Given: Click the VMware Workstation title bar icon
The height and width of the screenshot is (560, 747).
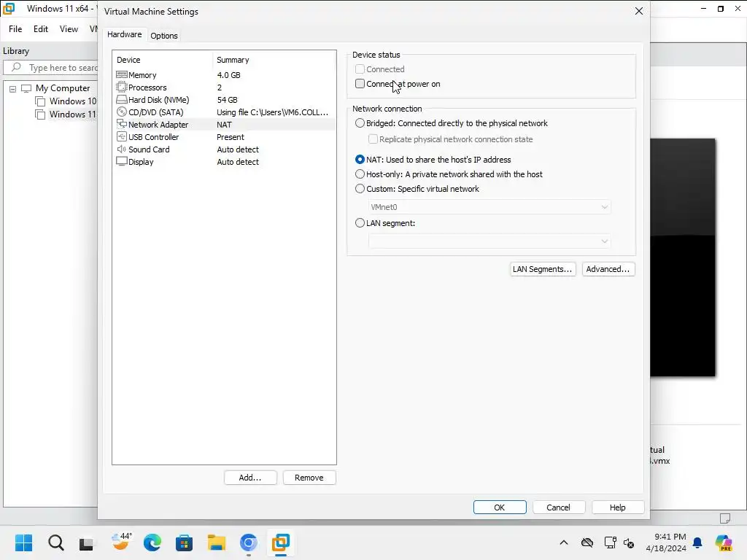Looking at the screenshot, I should (9, 9).
